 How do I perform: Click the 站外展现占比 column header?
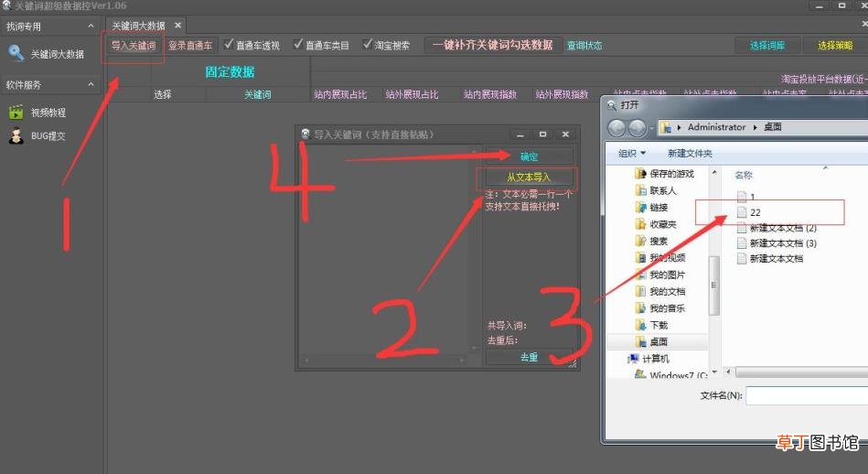coord(412,94)
